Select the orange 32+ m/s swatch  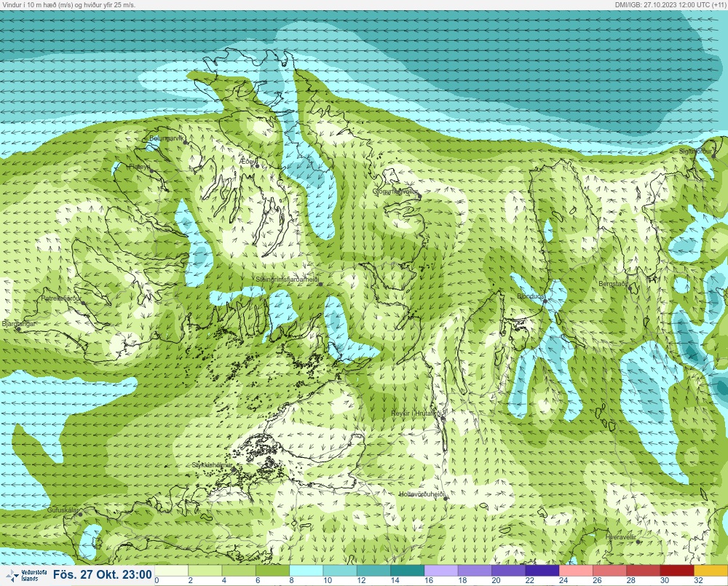point(711,571)
